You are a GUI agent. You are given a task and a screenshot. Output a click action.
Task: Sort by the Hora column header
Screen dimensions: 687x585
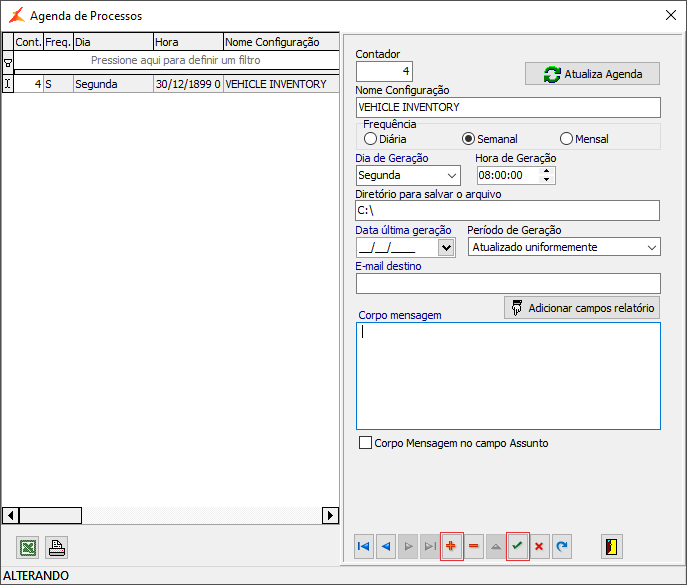point(188,42)
